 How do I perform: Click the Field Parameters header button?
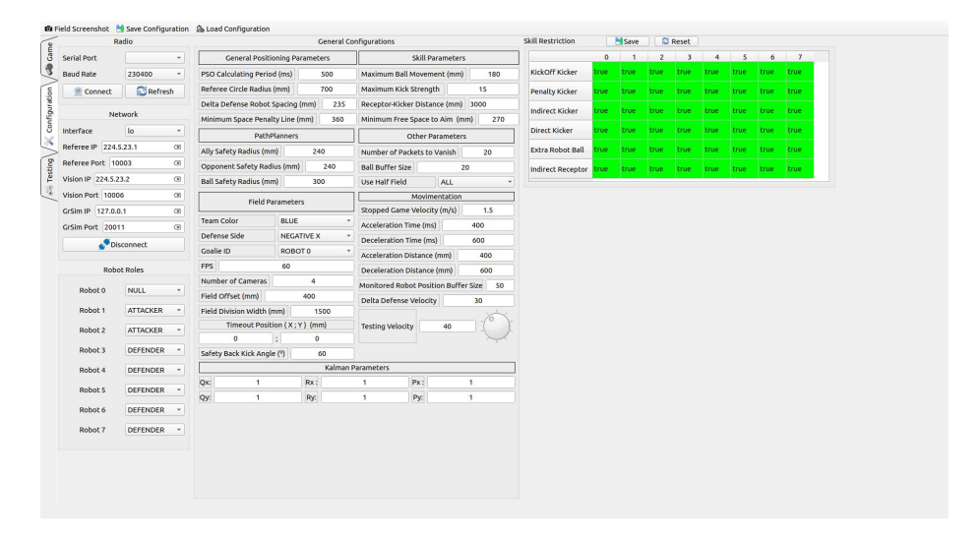click(276, 202)
